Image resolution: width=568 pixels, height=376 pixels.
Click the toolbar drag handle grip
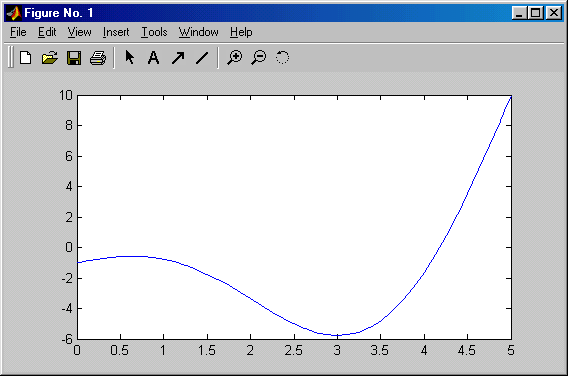point(11,57)
